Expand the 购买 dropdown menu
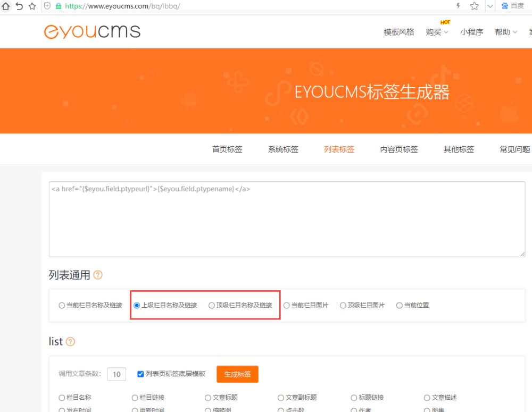Image resolution: width=532 pixels, height=412 pixels. [x=437, y=32]
